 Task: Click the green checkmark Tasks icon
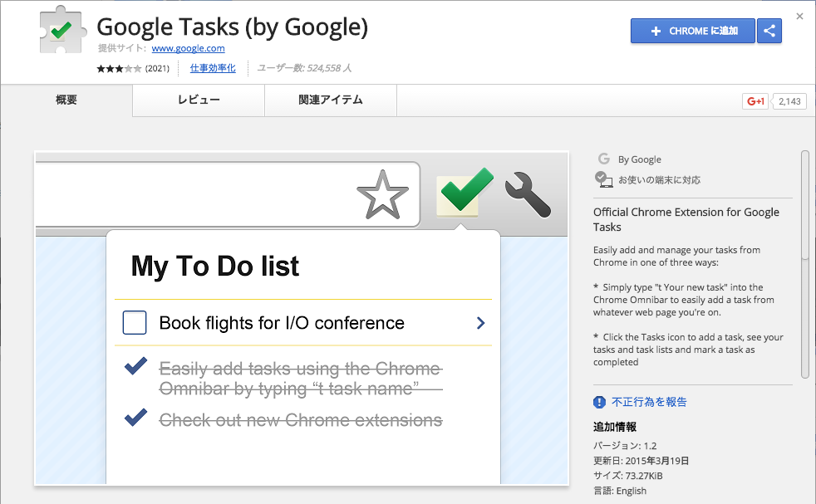(x=465, y=192)
